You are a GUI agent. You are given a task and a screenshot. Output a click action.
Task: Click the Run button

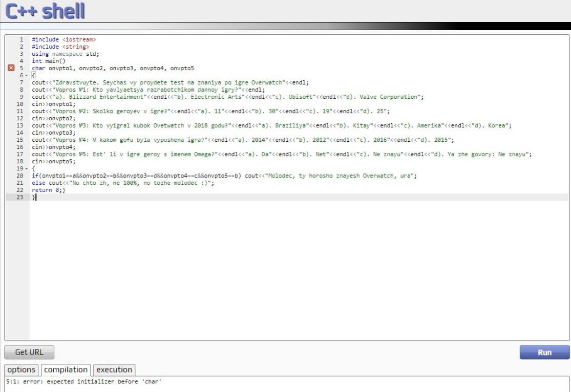click(544, 352)
